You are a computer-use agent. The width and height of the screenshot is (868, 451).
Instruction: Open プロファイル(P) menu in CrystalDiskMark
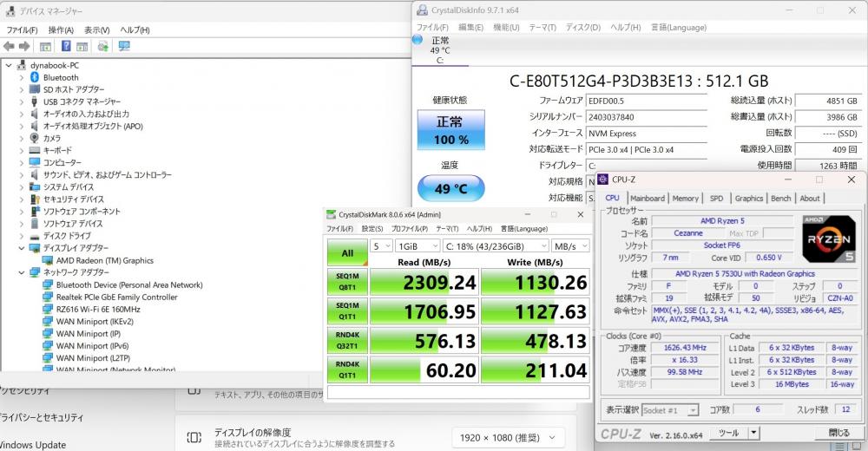[x=409, y=229]
